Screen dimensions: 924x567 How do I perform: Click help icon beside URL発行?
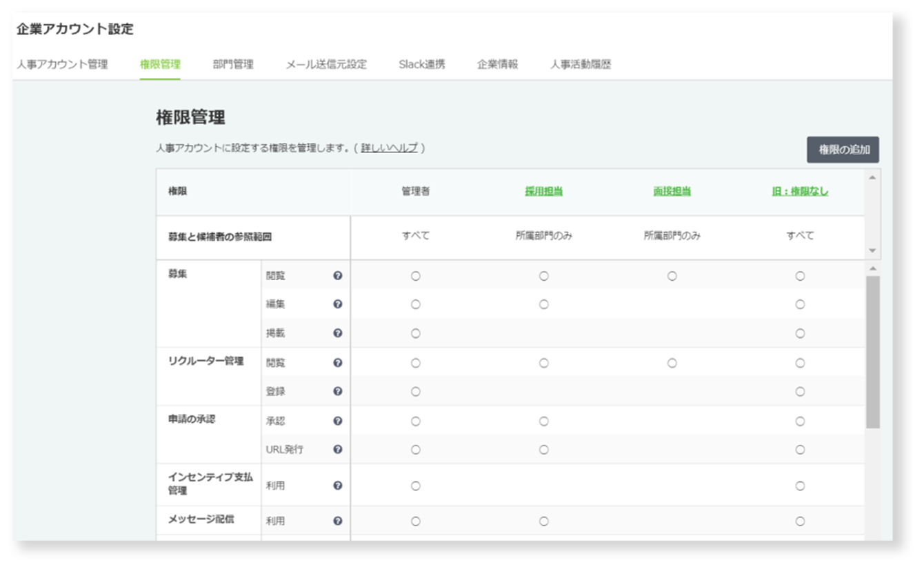click(x=338, y=449)
